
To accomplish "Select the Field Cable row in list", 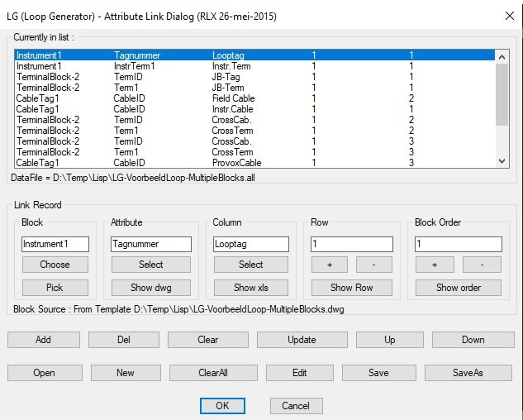I will pyautogui.click(x=233, y=98).
